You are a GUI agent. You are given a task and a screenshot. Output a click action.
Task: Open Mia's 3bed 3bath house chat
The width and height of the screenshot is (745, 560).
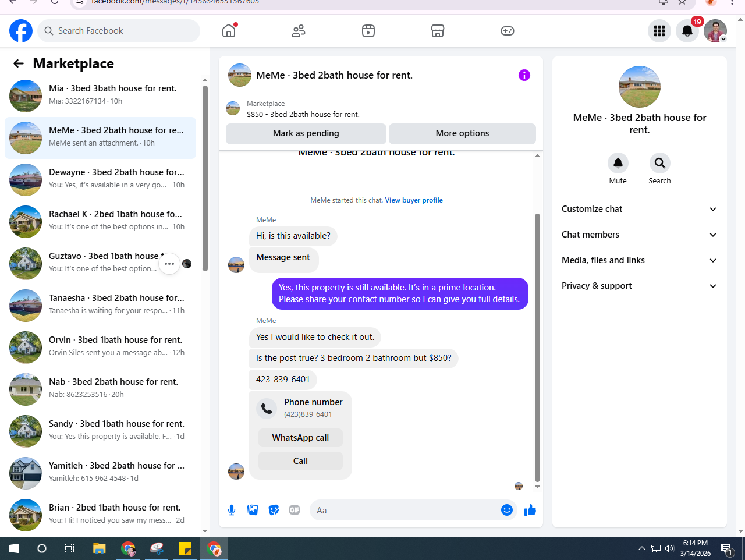[x=100, y=96]
